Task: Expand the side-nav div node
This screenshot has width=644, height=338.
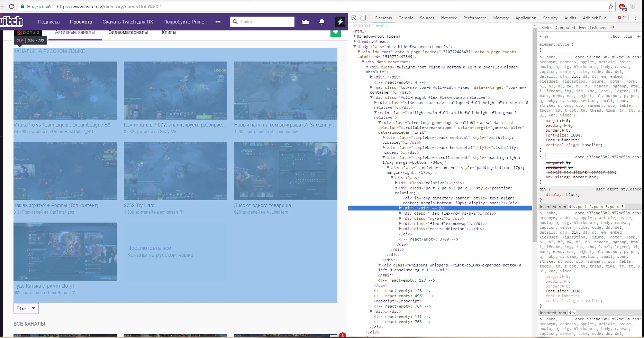Action: tap(375, 103)
